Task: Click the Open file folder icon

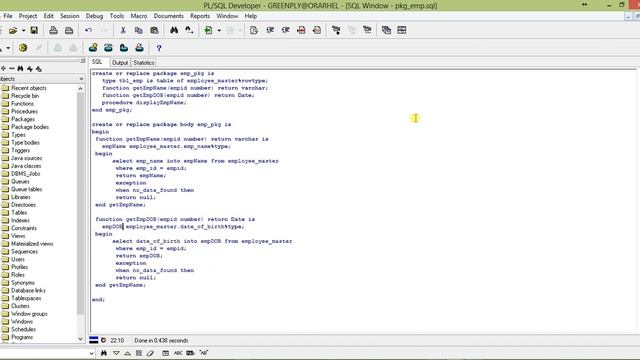Action: point(13,30)
